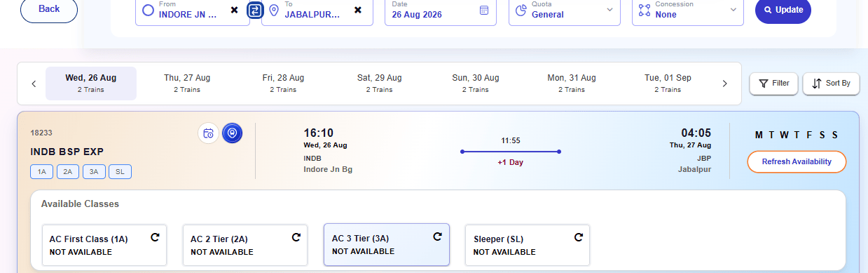Select Thu, 27 Aug date tab
The image size is (868, 273).
click(187, 84)
